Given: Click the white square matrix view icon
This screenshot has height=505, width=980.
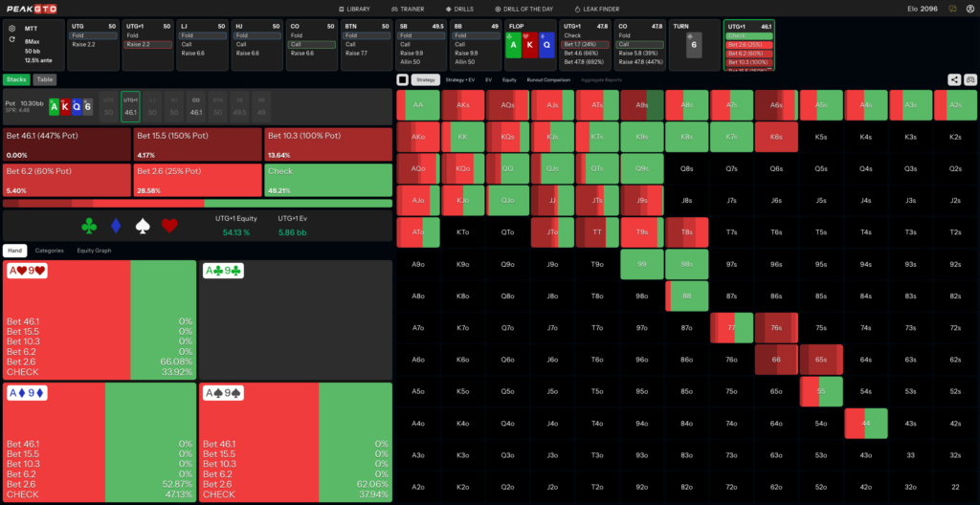Looking at the screenshot, I should (403, 80).
